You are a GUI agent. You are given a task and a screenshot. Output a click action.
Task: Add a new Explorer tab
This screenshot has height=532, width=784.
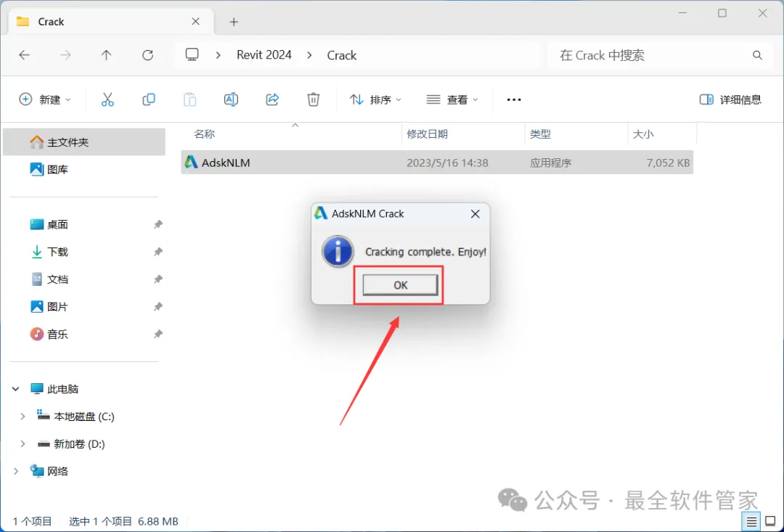pos(234,22)
